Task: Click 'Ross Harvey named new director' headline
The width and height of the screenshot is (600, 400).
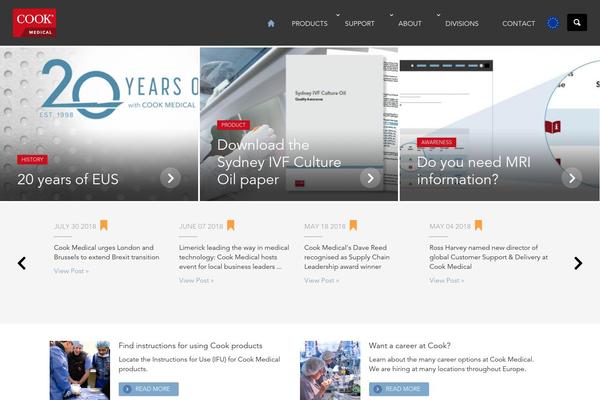Action: (488, 257)
